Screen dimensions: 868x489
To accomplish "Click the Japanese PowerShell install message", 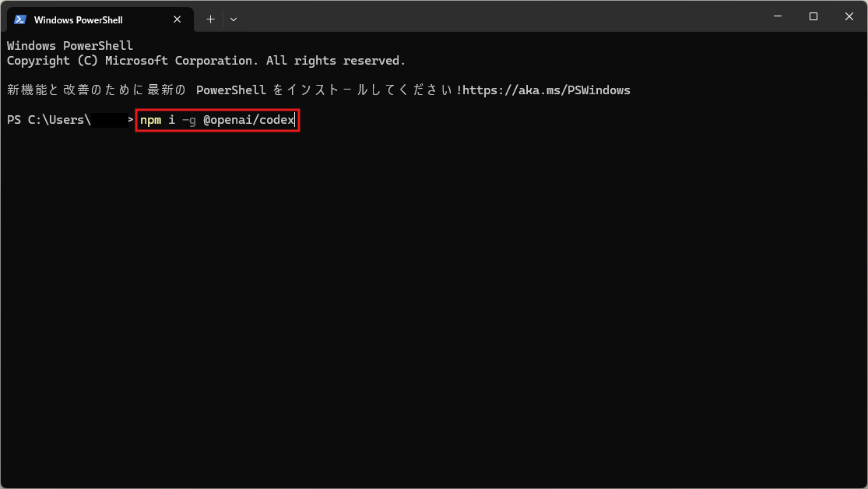I will tap(234, 90).
